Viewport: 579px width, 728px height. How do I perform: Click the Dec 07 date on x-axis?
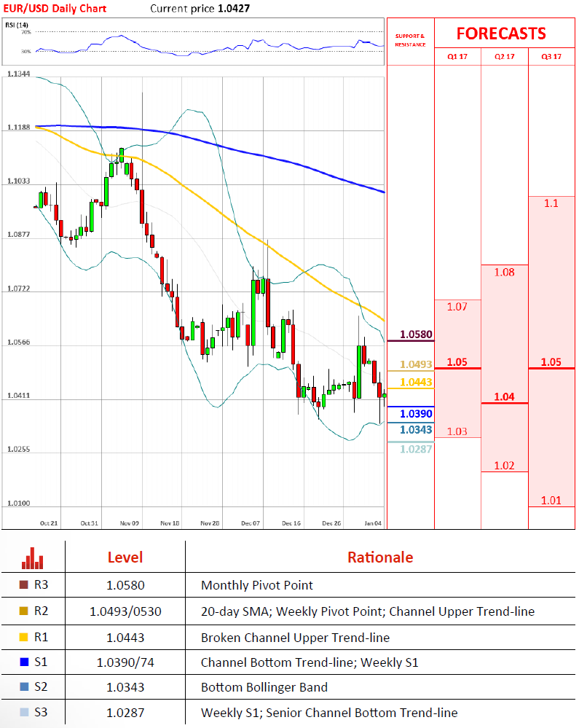(251, 523)
